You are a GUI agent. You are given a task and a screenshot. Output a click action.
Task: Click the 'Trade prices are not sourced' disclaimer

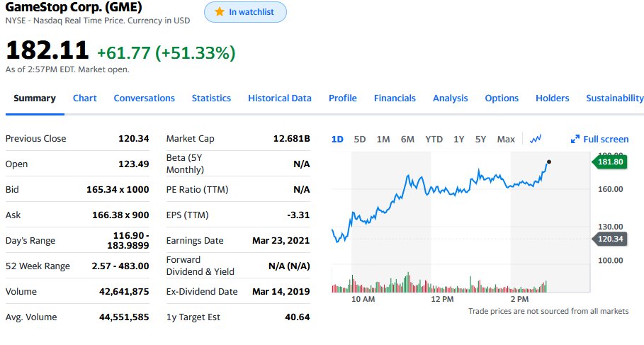(548, 311)
